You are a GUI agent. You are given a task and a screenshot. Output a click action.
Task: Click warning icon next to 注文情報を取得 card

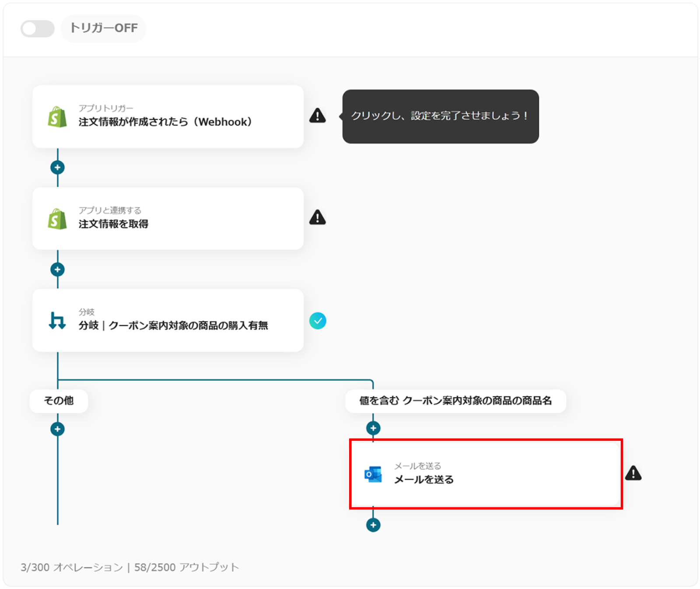(x=318, y=217)
